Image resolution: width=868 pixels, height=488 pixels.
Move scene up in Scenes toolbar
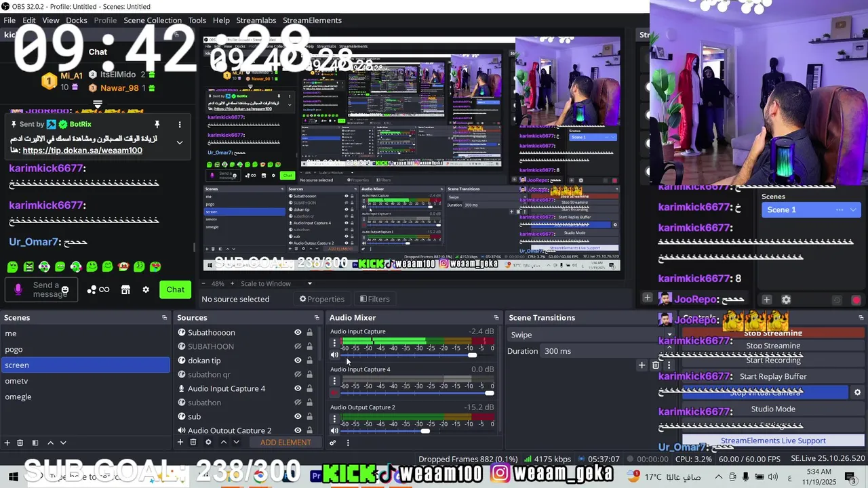pyautogui.click(x=50, y=443)
